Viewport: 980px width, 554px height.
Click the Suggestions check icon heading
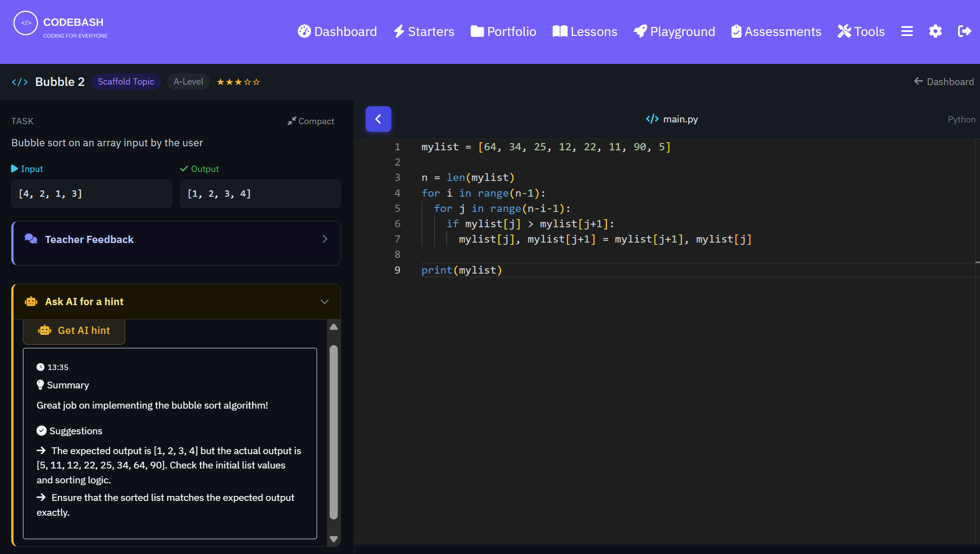(69, 431)
